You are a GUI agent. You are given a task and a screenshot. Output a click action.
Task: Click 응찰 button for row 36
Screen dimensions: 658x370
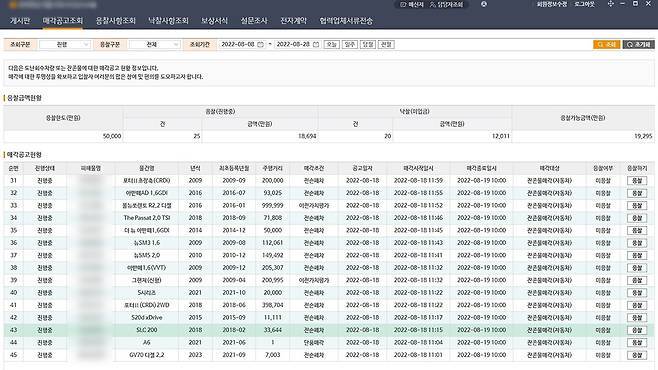[x=637, y=243]
